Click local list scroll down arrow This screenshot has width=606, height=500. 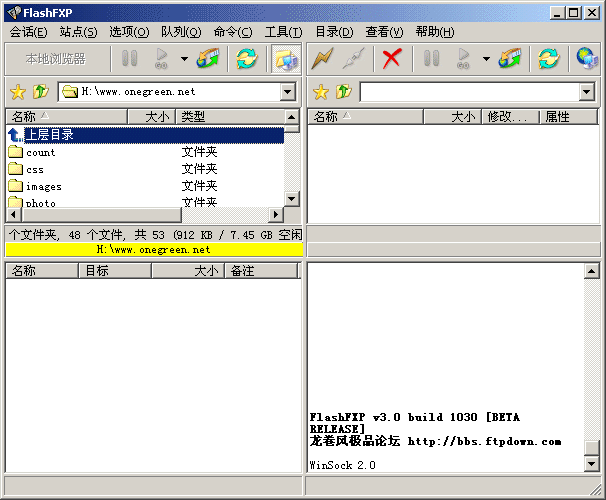[292, 199]
